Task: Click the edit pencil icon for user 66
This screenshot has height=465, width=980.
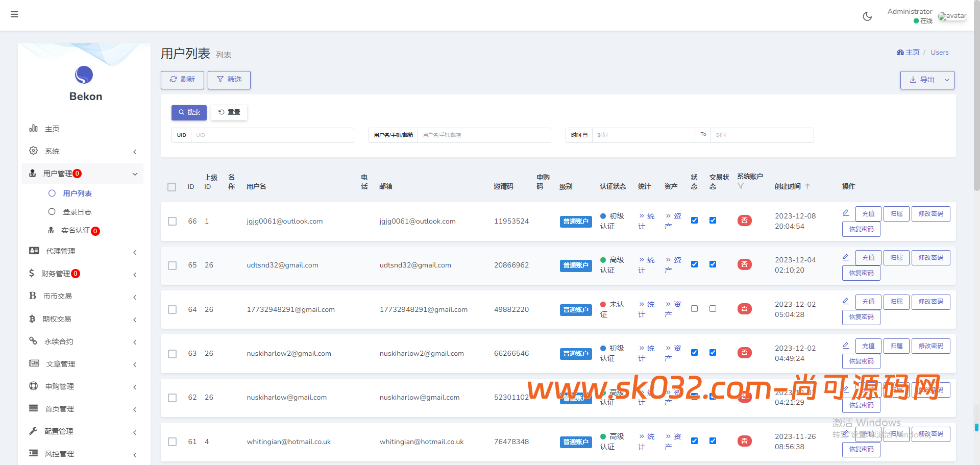Action: pos(846,213)
